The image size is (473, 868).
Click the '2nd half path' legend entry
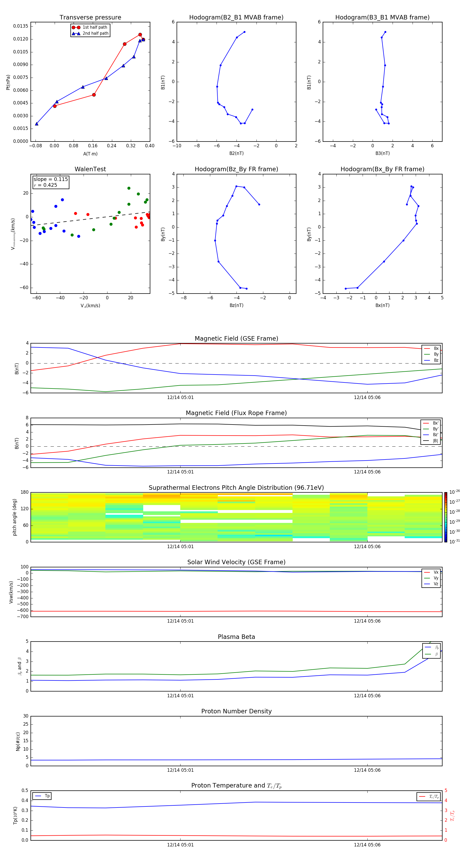pyautogui.click(x=90, y=33)
